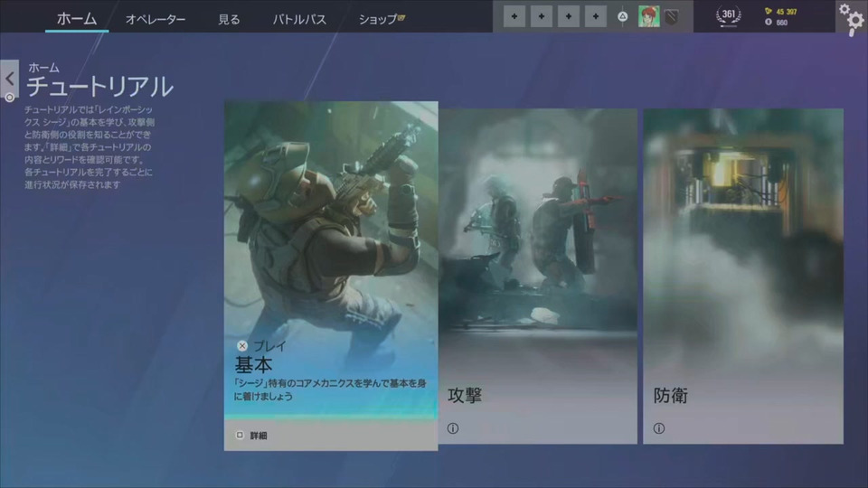Image resolution: width=868 pixels, height=488 pixels.
Task: Click the renown currency icon showing 45 397
Action: coord(769,11)
